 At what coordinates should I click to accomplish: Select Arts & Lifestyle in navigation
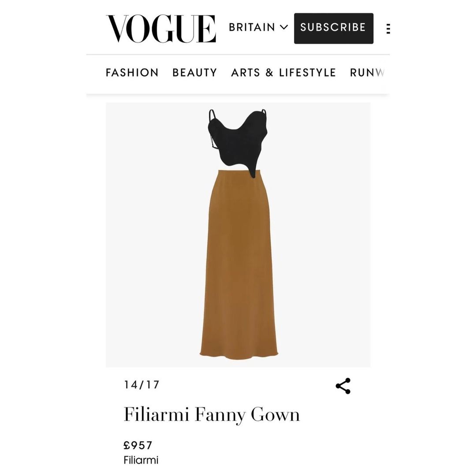[x=283, y=73]
